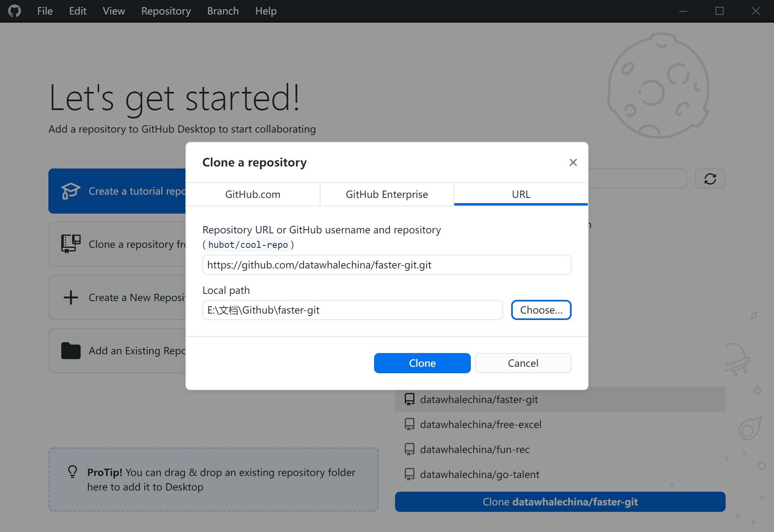Viewport: 774px width, 532px height.
Task: Click the Choose... local path button
Action: [541, 310]
